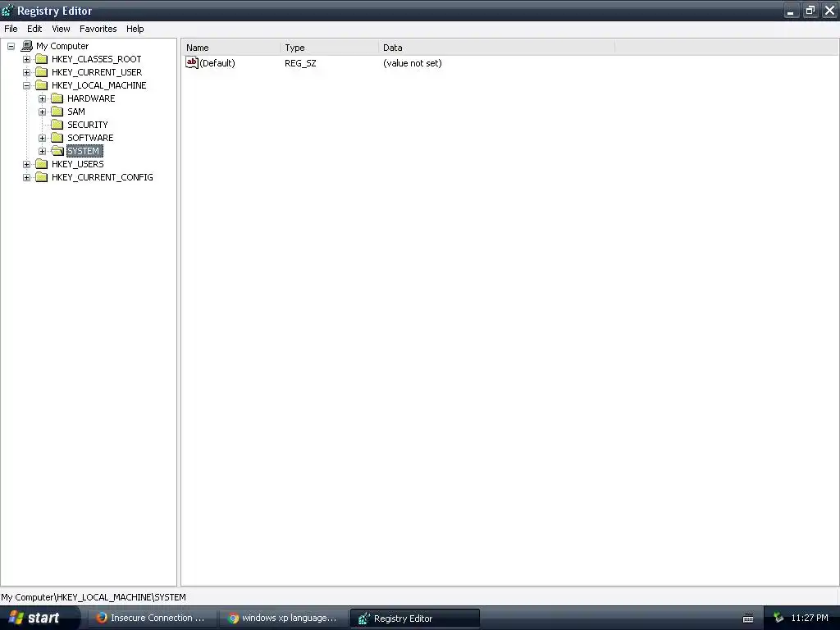The width and height of the screenshot is (840, 630).
Task: Click the Registry Editor taskbar button
Action: [x=414, y=619]
